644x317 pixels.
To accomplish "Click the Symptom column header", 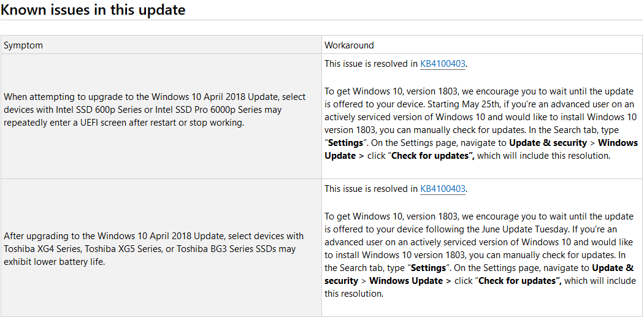I will [x=23, y=45].
